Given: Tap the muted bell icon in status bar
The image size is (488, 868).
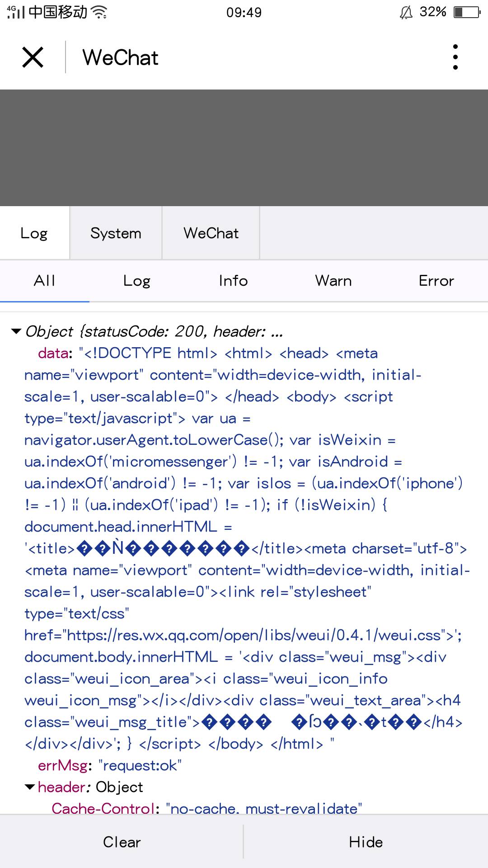Looking at the screenshot, I should coord(406,12).
